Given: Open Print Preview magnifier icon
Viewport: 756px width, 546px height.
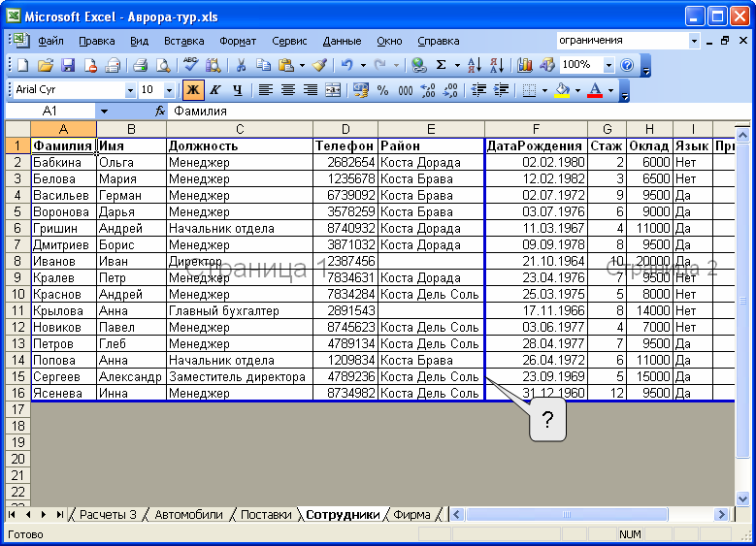Looking at the screenshot, I should (163, 65).
